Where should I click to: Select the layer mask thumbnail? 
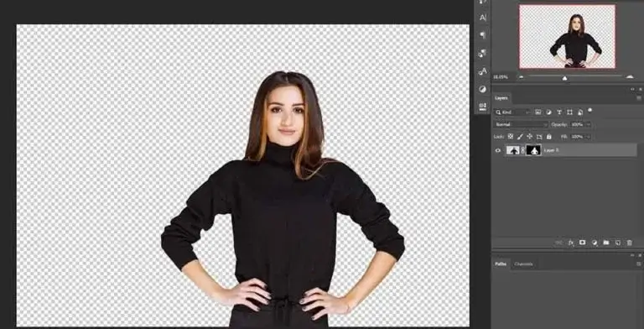(533, 150)
